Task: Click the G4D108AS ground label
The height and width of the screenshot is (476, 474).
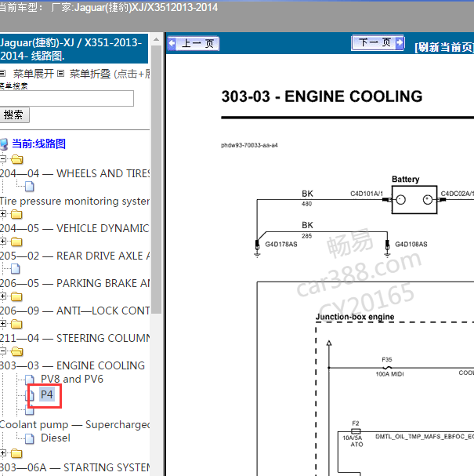Action: pyautogui.click(x=411, y=244)
